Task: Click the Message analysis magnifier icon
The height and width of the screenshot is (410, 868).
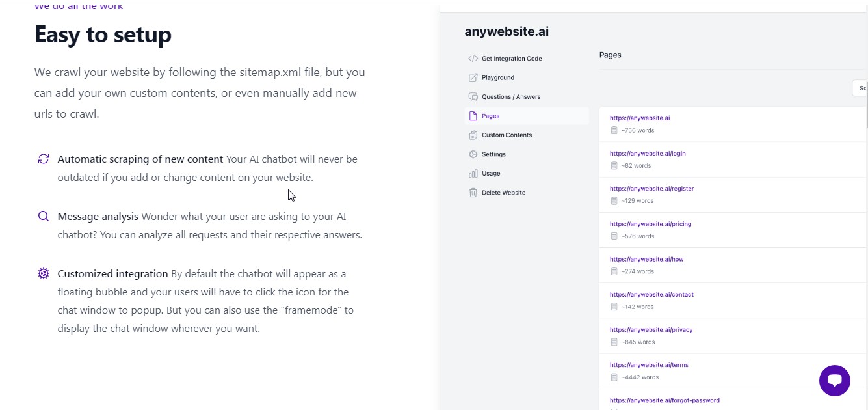Action: pyautogui.click(x=44, y=216)
